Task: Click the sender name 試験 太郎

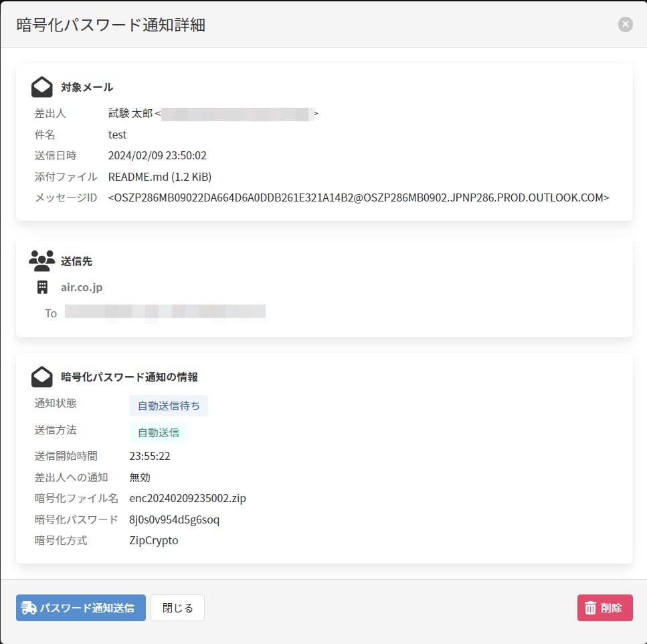Action: pyautogui.click(x=130, y=114)
